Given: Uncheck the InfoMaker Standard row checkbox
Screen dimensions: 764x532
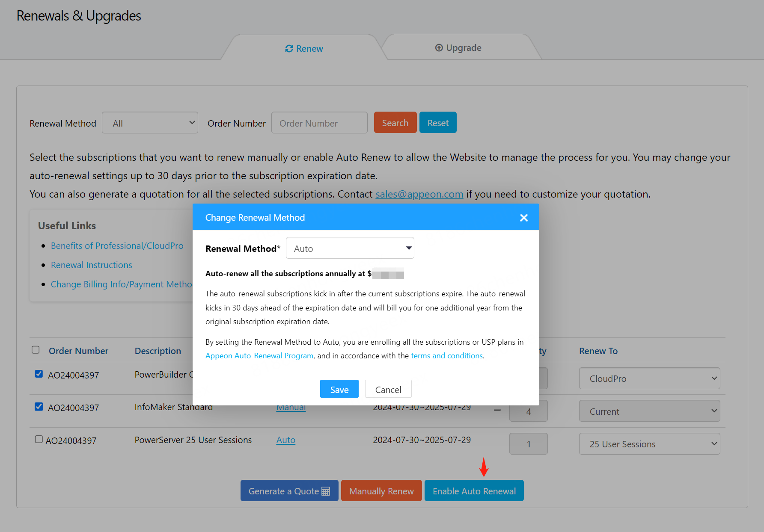Looking at the screenshot, I should [x=39, y=406].
